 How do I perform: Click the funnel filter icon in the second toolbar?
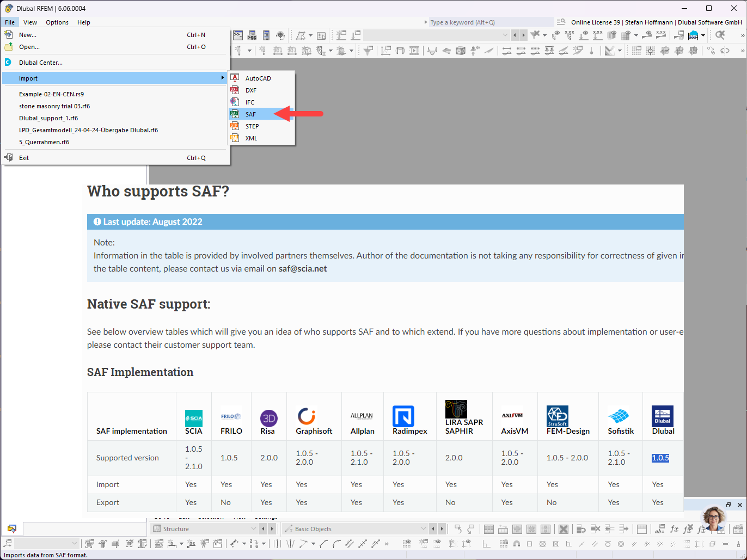point(369,51)
